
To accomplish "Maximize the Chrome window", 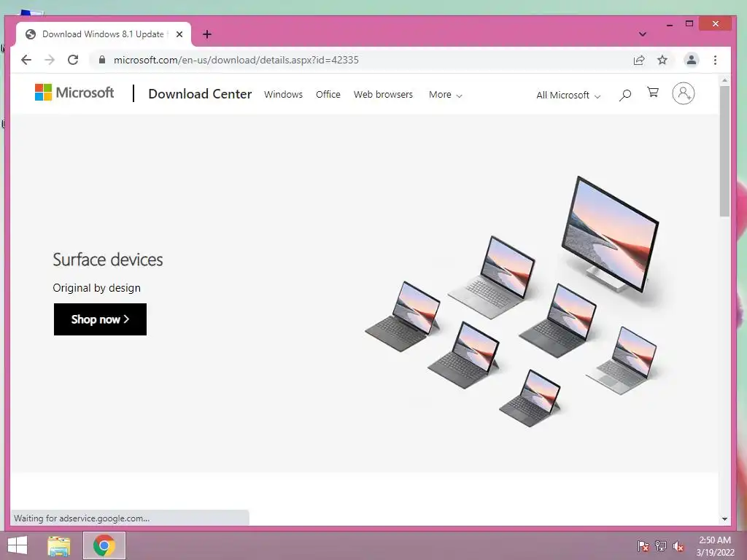I will coord(689,24).
